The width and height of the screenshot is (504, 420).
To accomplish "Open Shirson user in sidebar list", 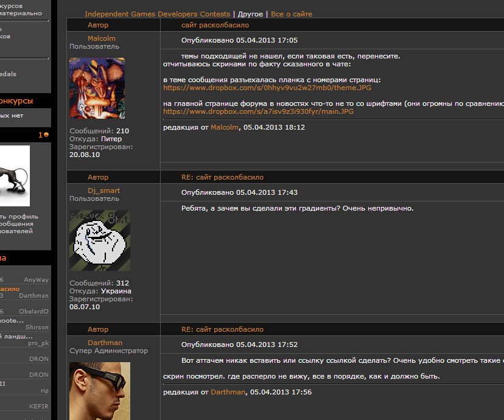I will pyautogui.click(x=37, y=327).
